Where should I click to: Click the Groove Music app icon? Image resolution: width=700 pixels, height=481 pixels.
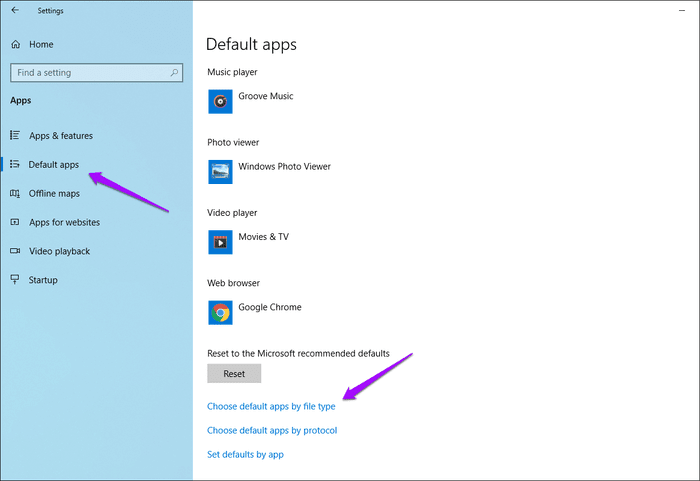tap(220, 101)
